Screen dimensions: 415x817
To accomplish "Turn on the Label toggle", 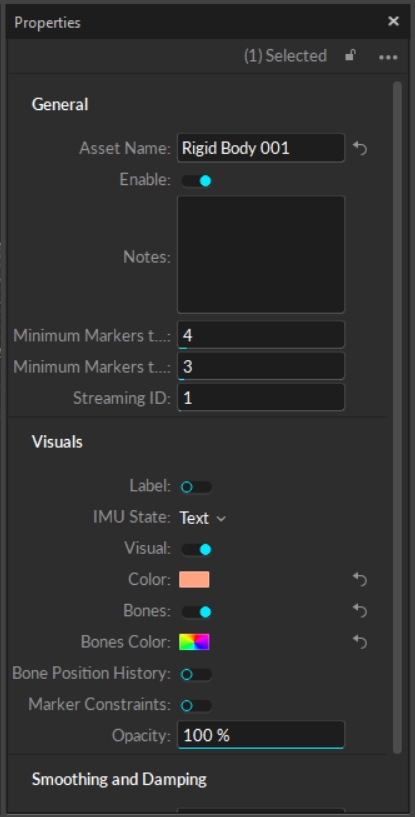I will pos(197,487).
